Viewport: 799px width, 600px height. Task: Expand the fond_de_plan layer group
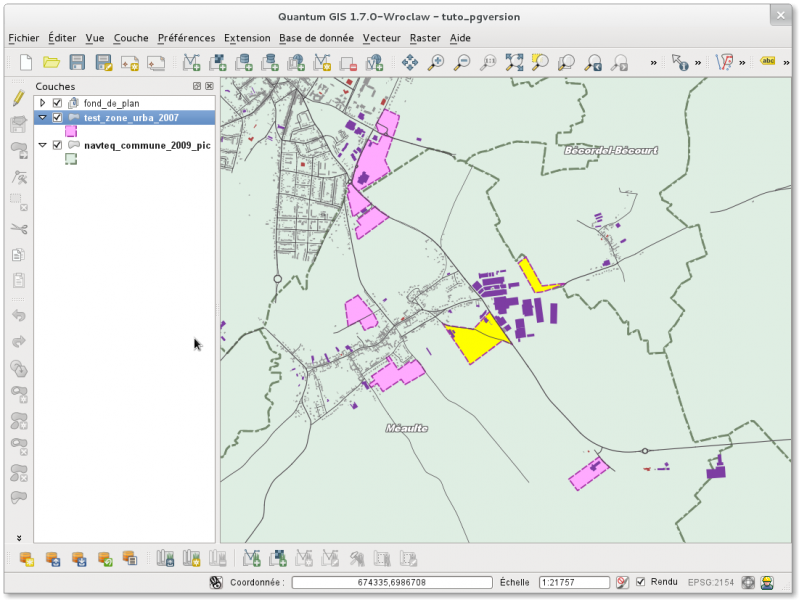click(43, 103)
